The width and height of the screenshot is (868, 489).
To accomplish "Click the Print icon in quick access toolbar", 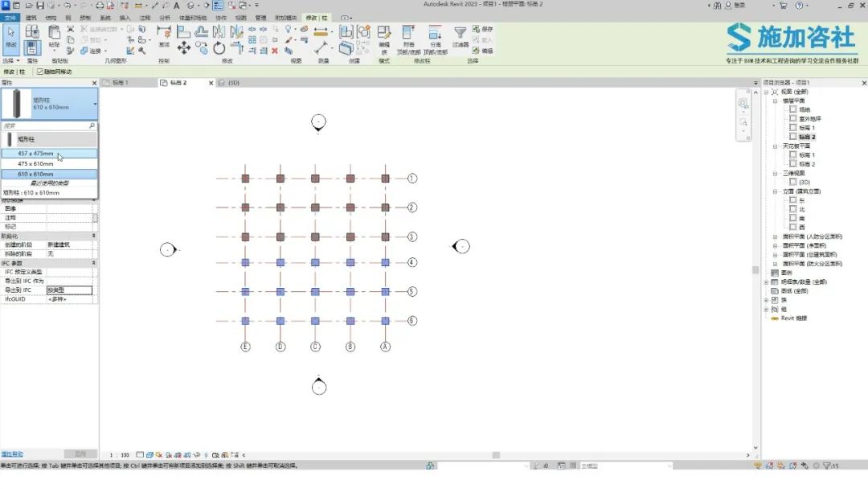I will 100,6.
